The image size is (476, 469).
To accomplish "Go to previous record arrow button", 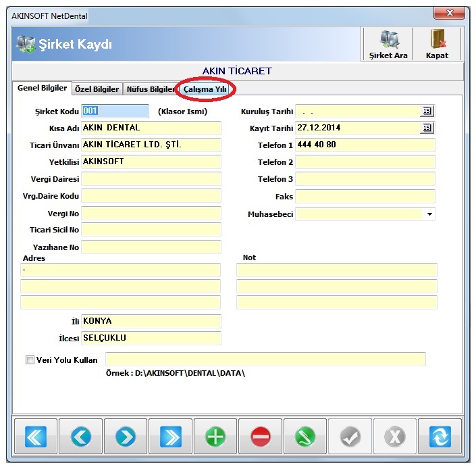I will point(81,437).
